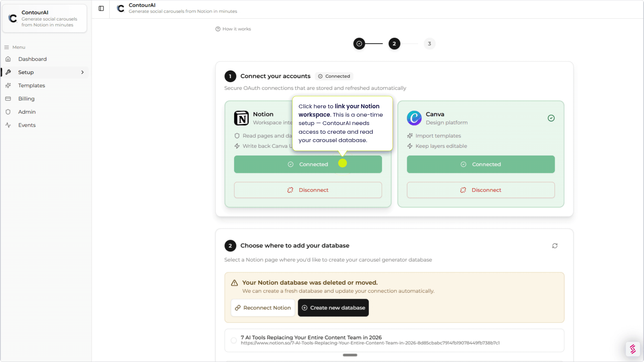The width and height of the screenshot is (644, 362).
Task: Disconnect the Canva account
Action: (480, 190)
